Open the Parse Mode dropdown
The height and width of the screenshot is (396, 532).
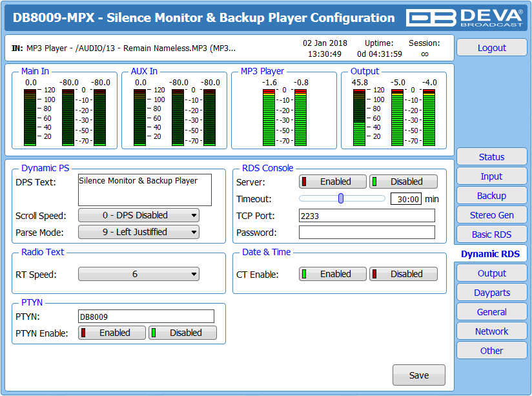coord(138,232)
